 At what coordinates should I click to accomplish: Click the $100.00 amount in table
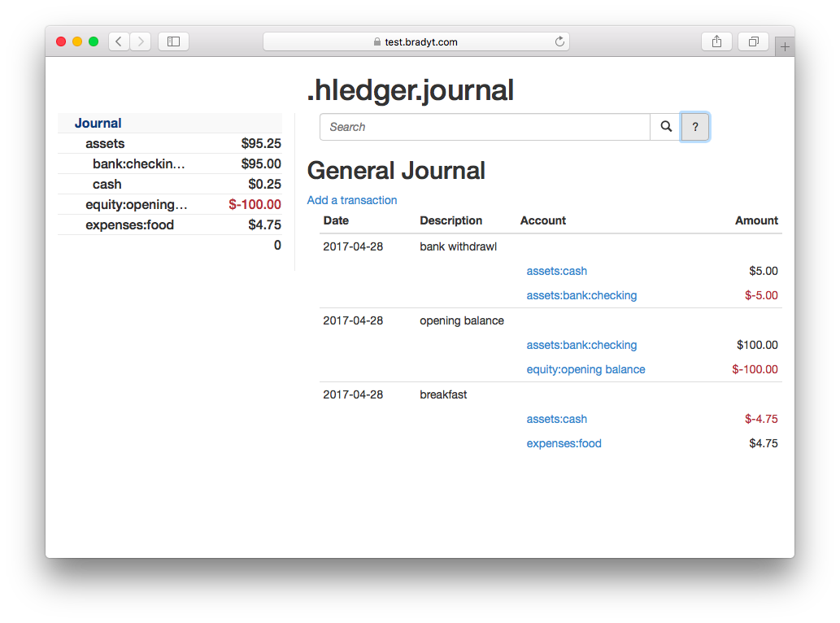[x=757, y=345]
